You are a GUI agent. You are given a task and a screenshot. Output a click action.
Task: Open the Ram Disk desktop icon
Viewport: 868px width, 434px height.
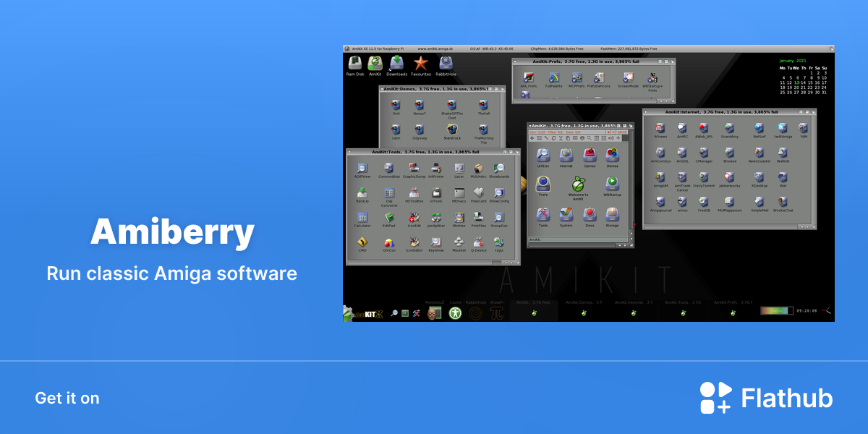click(354, 66)
